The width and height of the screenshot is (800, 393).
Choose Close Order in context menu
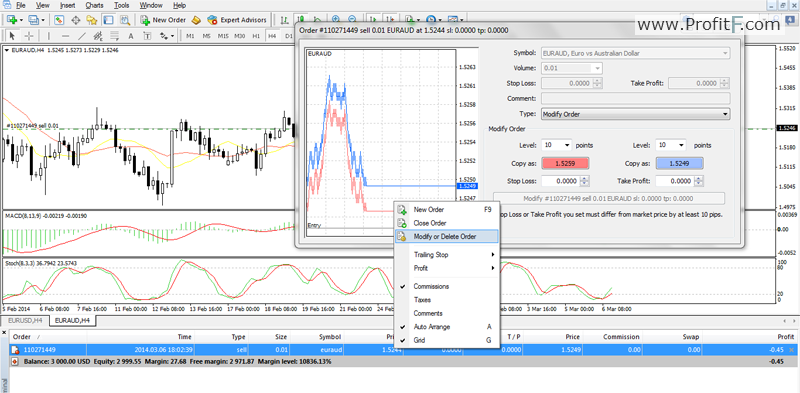point(447,223)
